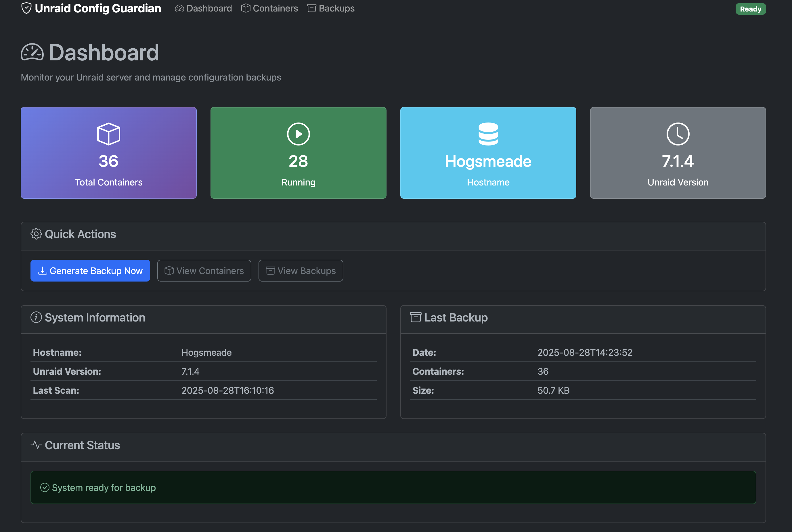Click the cube icon on Total Containers card
792x532 pixels.
coord(109,134)
